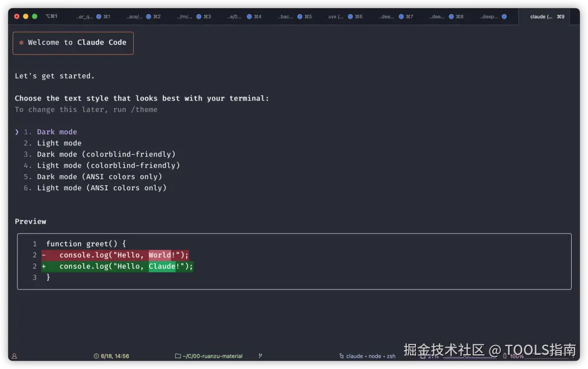Click the blue dot on ⌘1 tab
Viewport: 588px width, 369px height.
[99, 16]
